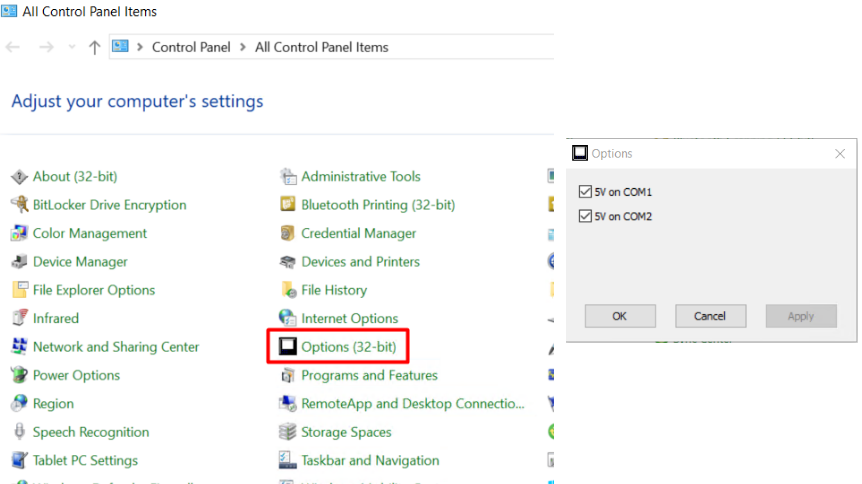The image size is (862, 484).
Task: Toggle the 5V on COM2 checkbox
Action: [585, 216]
